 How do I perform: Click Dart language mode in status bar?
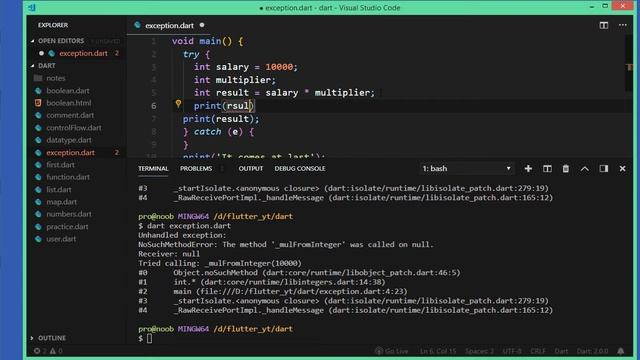tap(561, 351)
